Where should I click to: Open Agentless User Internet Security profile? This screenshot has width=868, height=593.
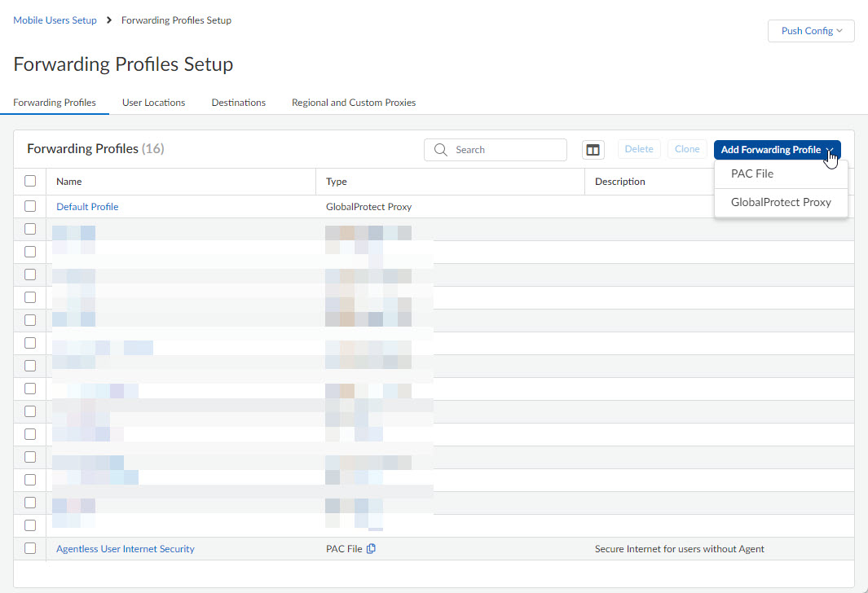pos(126,549)
